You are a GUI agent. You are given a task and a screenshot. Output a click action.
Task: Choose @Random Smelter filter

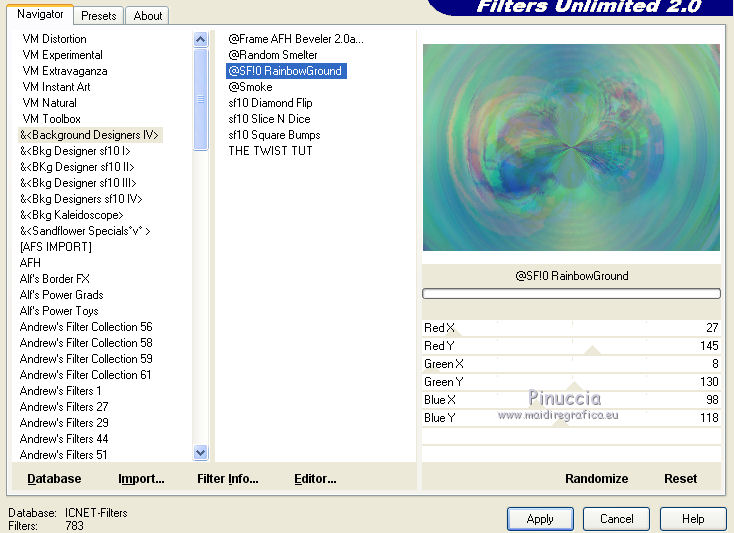tap(273, 55)
